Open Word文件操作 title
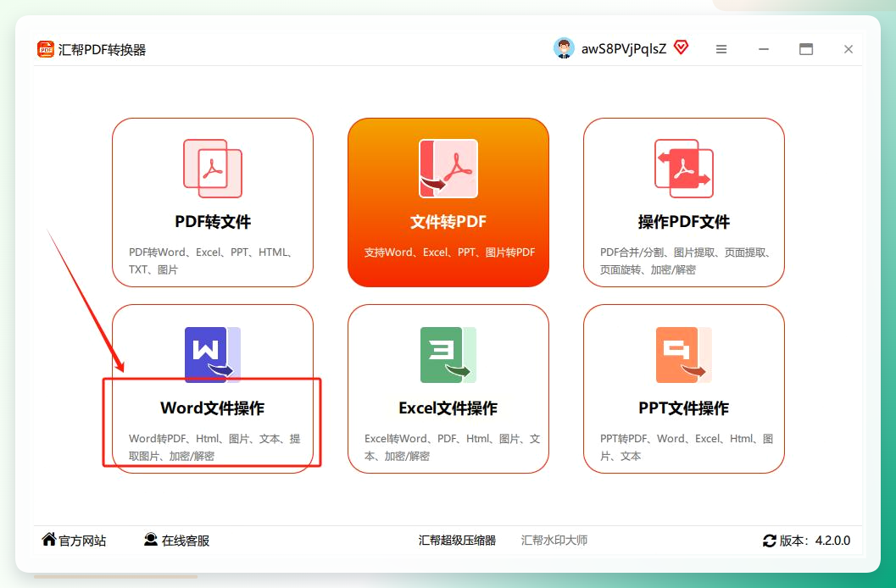Viewport: 896px width, 588px height. coord(213,408)
